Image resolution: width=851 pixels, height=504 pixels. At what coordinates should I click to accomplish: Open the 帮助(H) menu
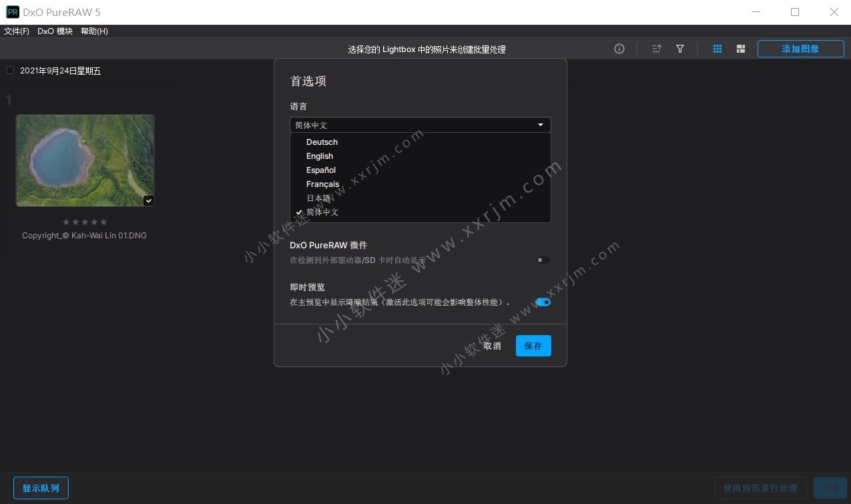coord(94,31)
